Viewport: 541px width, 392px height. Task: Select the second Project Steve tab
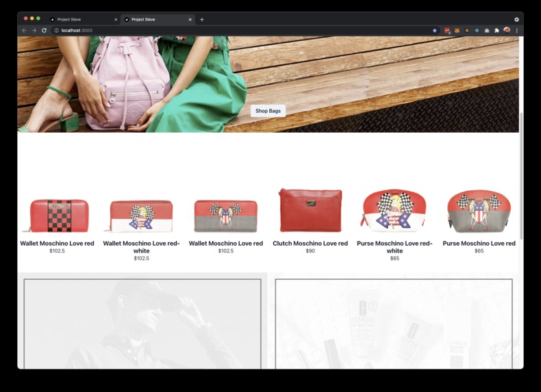coord(158,19)
